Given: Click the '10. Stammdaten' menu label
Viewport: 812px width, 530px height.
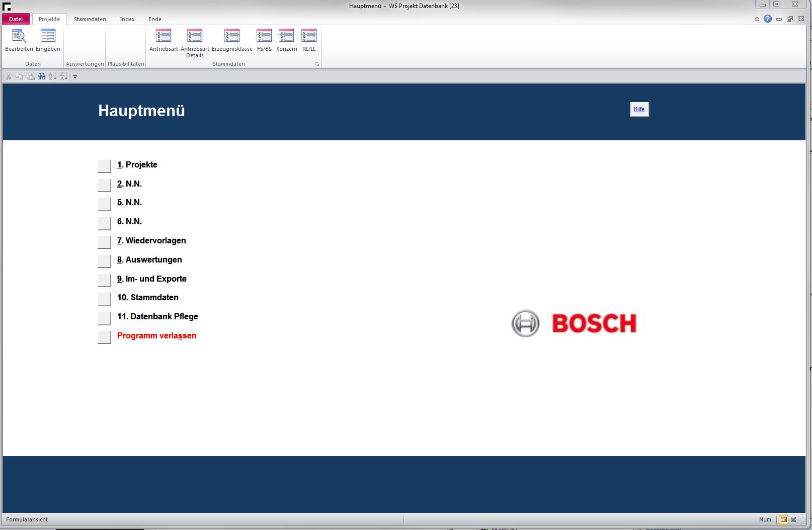Looking at the screenshot, I should tap(148, 297).
